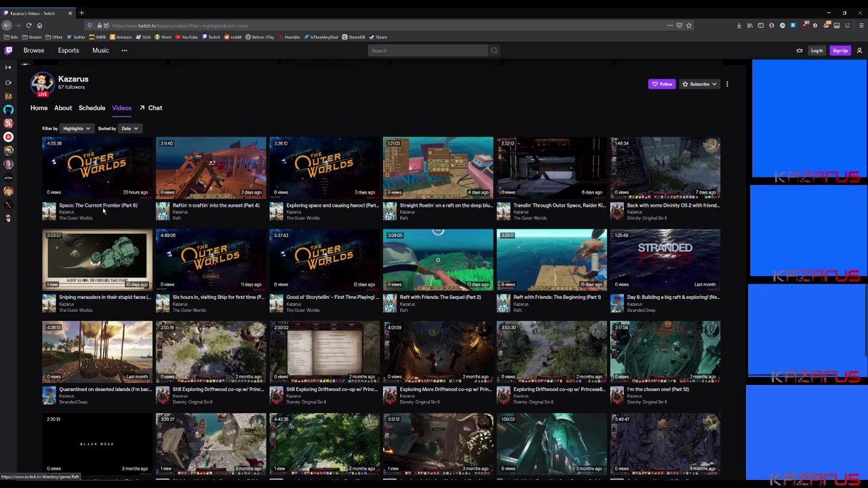Open Esports in the Twitch top nav

68,51
